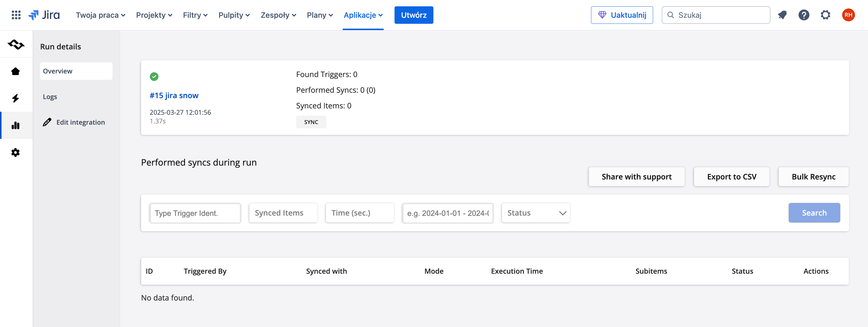The height and width of the screenshot is (327, 868).
Task: Click the magnifier icon in Szukaj field
Action: [x=671, y=15]
